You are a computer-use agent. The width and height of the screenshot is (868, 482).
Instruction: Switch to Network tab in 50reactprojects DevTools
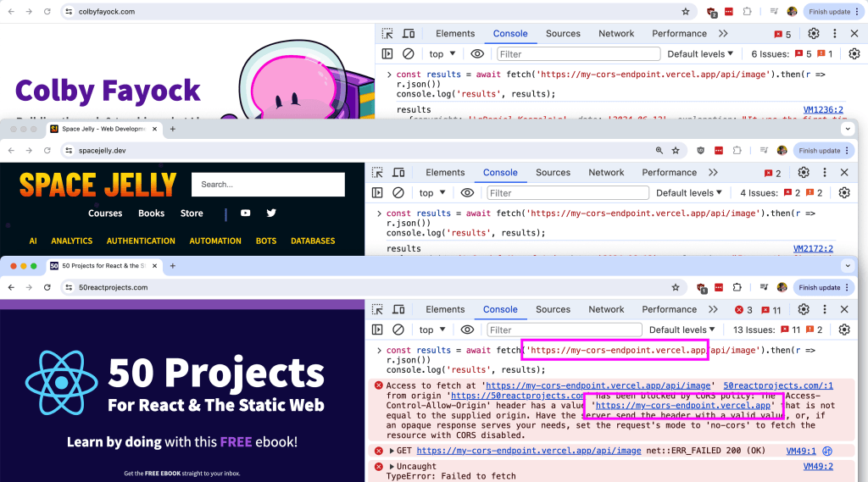pyautogui.click(x=606, y=309)
